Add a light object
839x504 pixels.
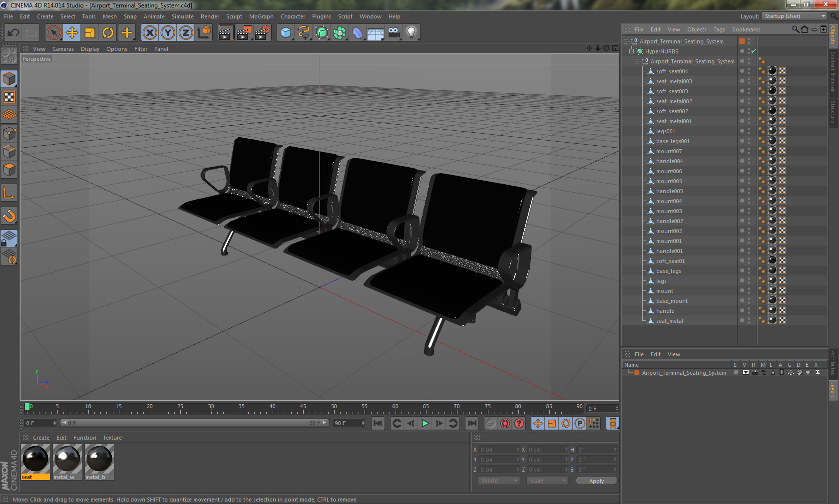[x=412, y=33]
